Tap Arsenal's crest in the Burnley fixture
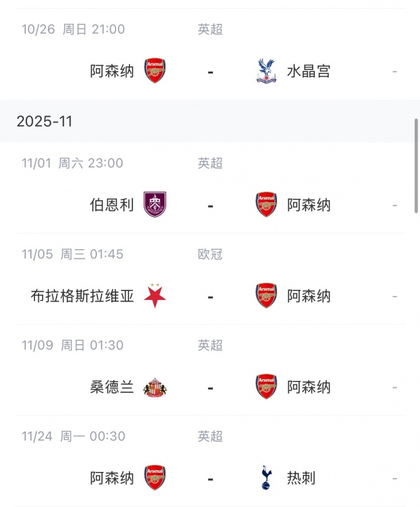 coord(267,205)
